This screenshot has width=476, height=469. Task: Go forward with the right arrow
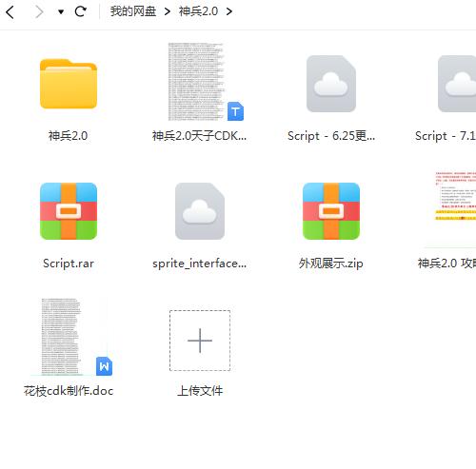(x=39, y=12)
